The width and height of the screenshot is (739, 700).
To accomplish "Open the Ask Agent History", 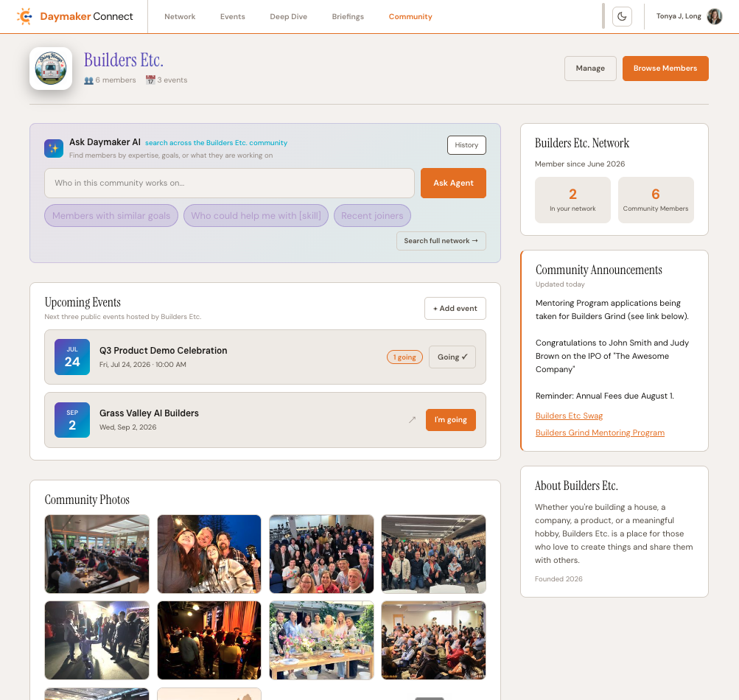I will pyautogui.click(x=466, y=145).
